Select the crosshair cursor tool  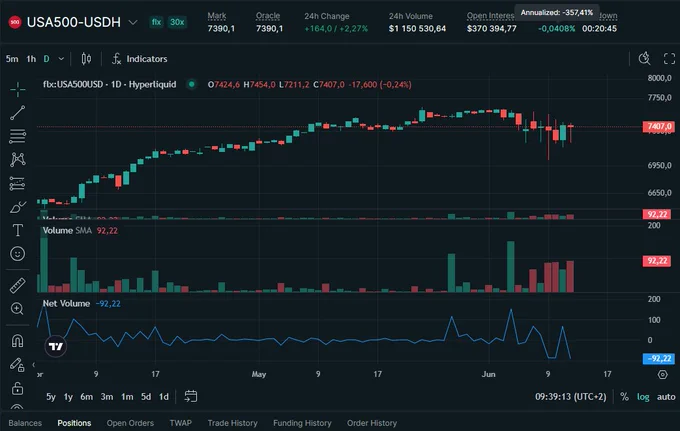pyautogui.click(x=18, y=89)
